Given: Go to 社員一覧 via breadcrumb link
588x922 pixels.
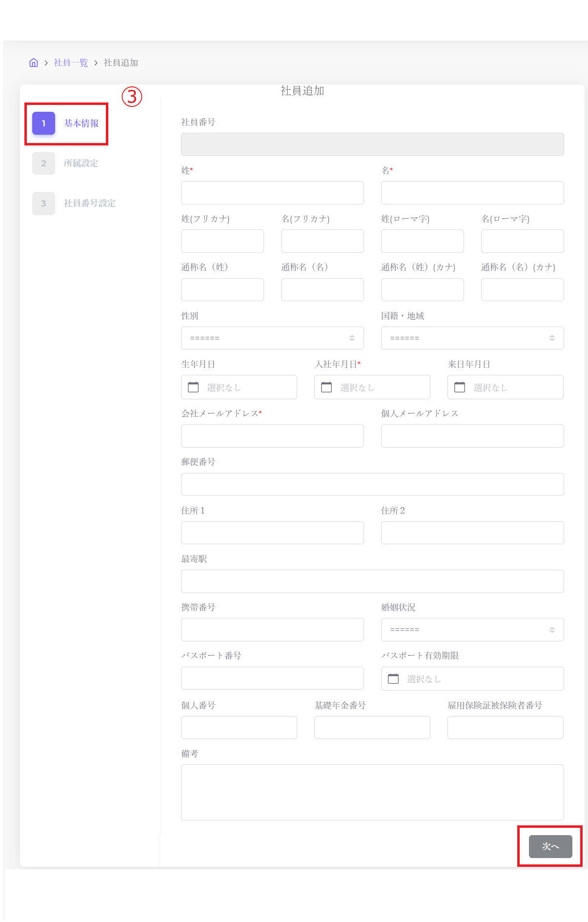Looking at the screenshot, I should click(71, 62).
